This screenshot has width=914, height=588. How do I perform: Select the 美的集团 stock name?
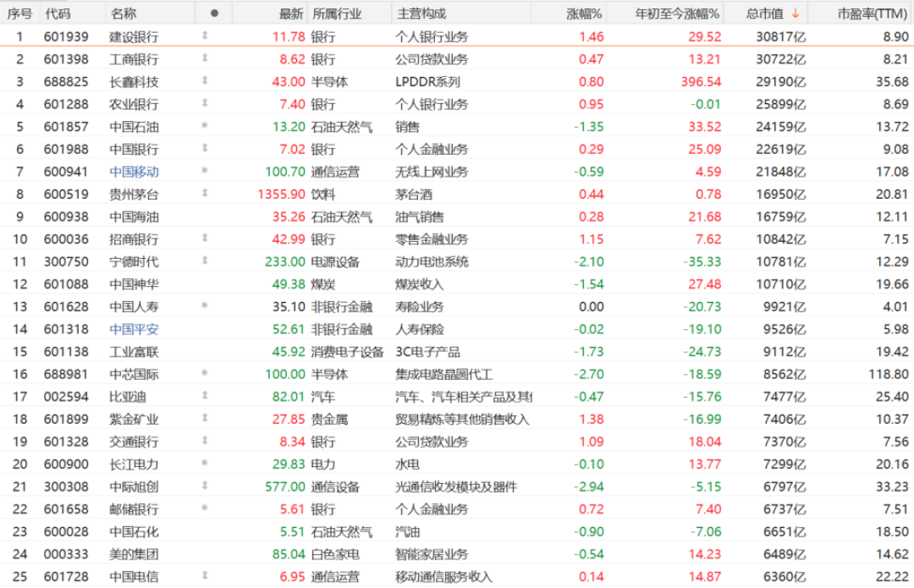point(134,553)
